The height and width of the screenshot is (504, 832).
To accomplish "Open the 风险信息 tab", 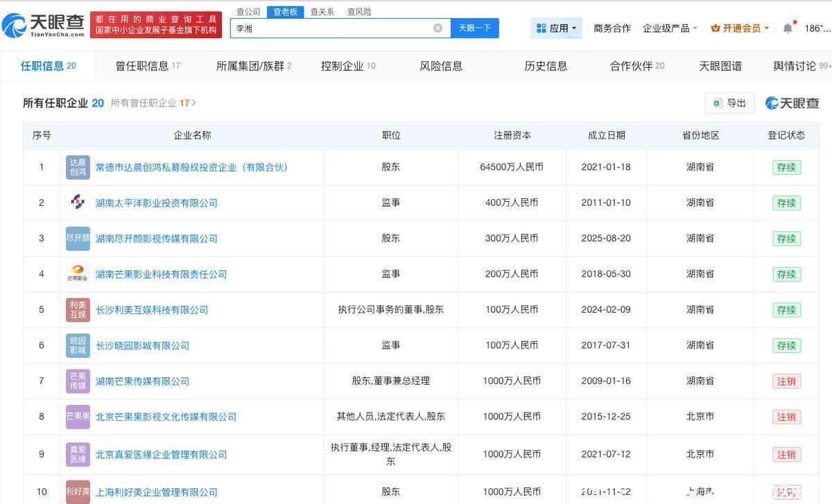I will click(x=441, y=66).
